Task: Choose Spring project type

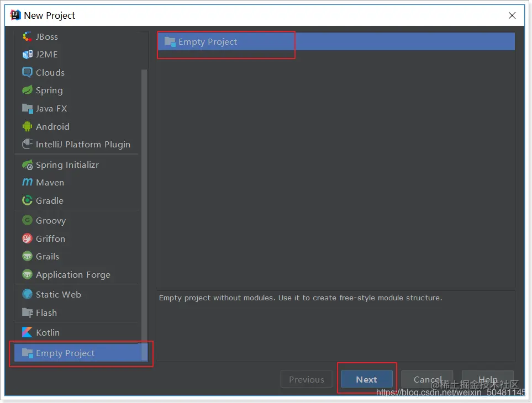Action: point(77,90)
